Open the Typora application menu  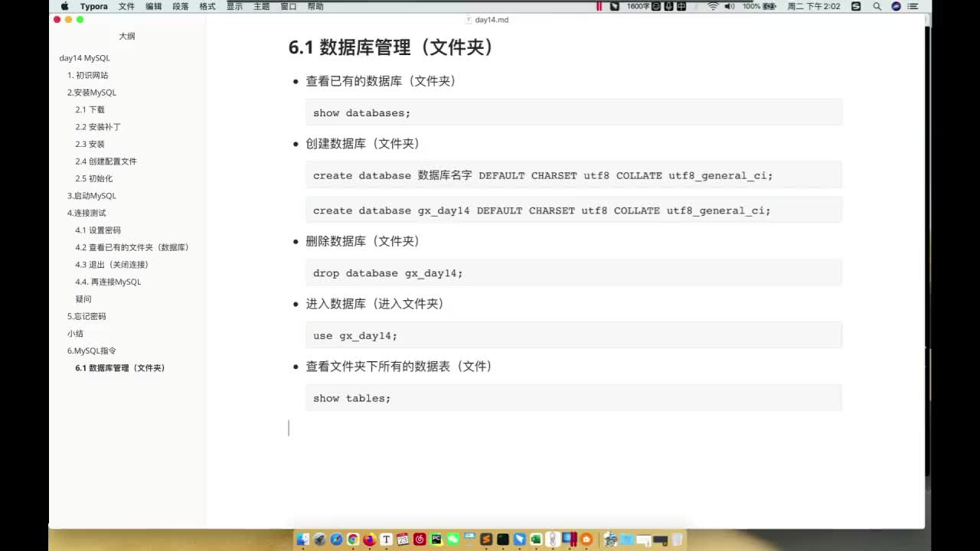pyautogui.click(x=93, y=6)
